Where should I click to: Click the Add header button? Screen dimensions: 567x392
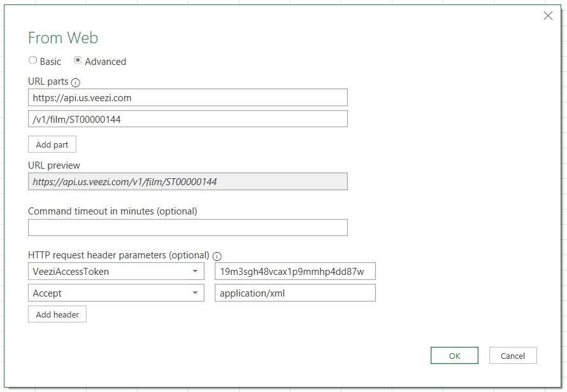point(57,314)
